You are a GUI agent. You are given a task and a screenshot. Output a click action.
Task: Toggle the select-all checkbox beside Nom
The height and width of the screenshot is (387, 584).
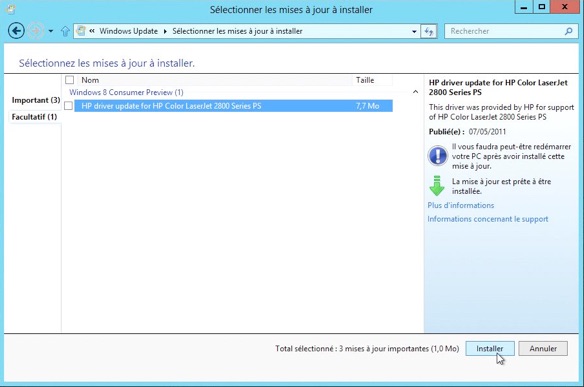point(69,80)
